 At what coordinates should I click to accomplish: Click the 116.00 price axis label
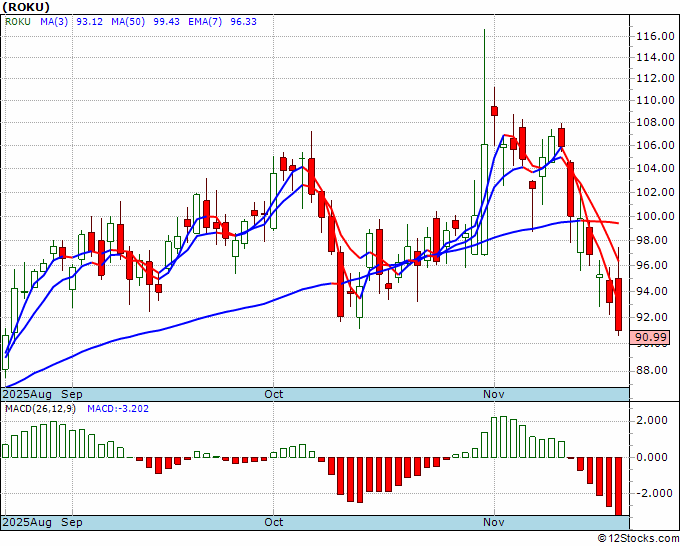point(655,36)
